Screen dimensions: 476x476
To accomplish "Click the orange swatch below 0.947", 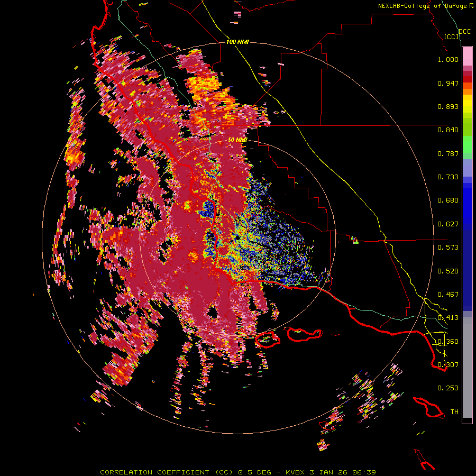I will 467,91.
